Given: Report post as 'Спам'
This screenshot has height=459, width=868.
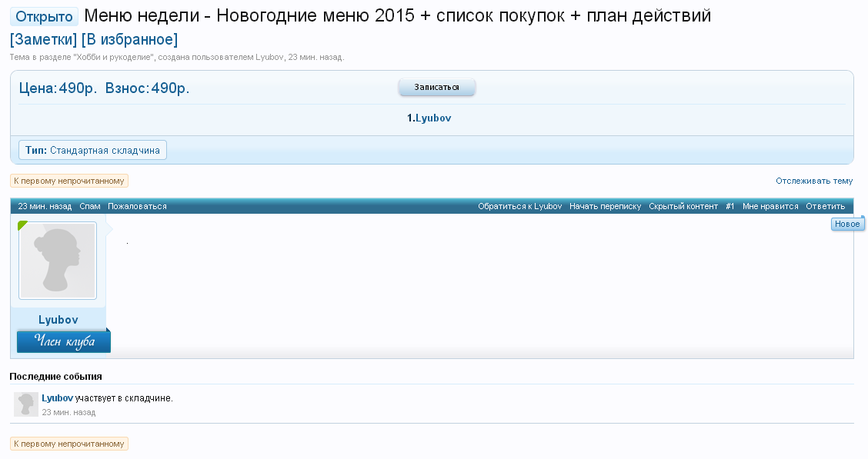Looking at the screenshot, I should (x=89, y=206).
